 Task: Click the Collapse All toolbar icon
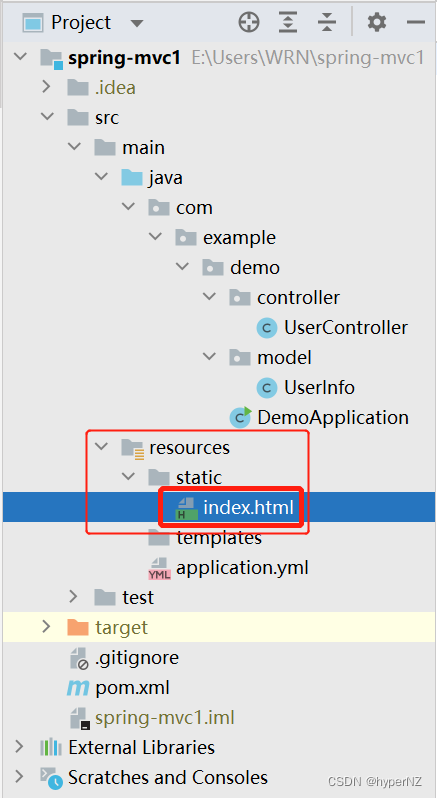326,22
